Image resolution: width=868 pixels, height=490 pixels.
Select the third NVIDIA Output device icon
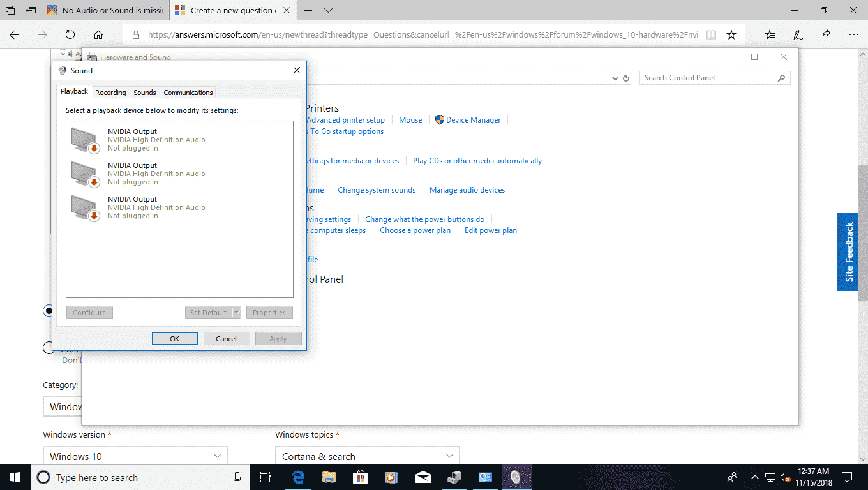pos(85,207)
